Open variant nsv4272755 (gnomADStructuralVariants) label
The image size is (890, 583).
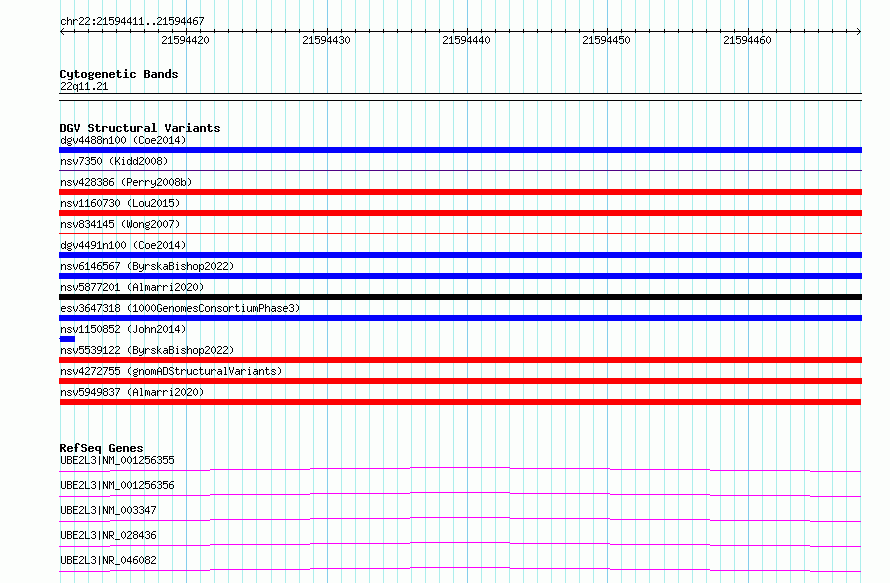pos(171,371)
